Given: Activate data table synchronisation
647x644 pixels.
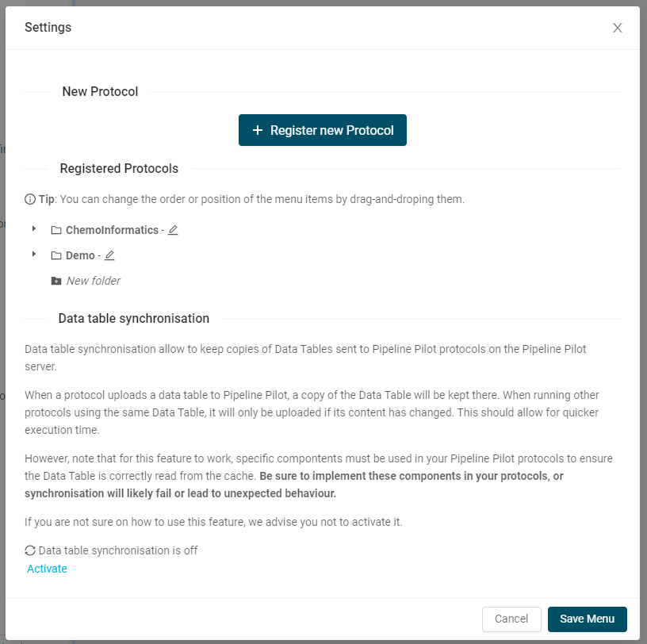Looking at the screenshot, I should (47, 569).
